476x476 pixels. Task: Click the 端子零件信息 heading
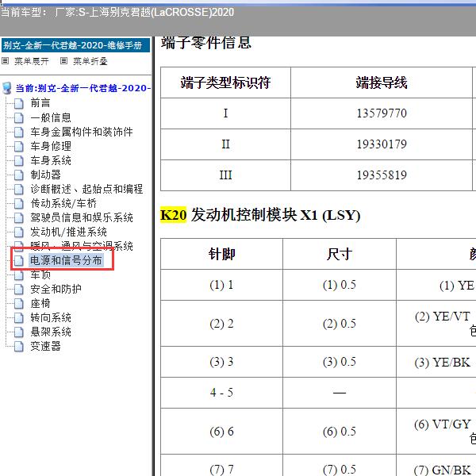[x=205, y=43]
